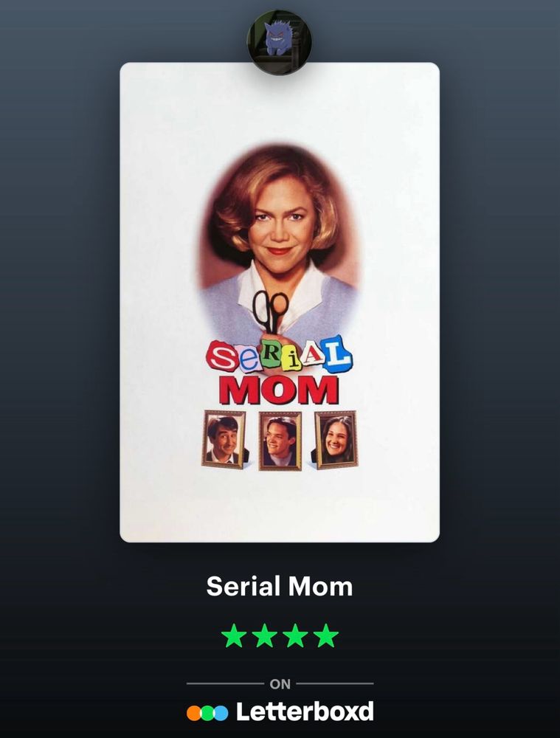
Task: Open the Letterboxd wordmark link
Action: tap(305, 711)
